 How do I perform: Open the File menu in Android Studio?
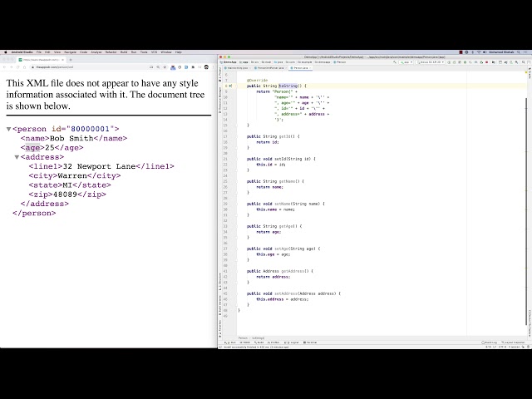click(x=39, y=52)
